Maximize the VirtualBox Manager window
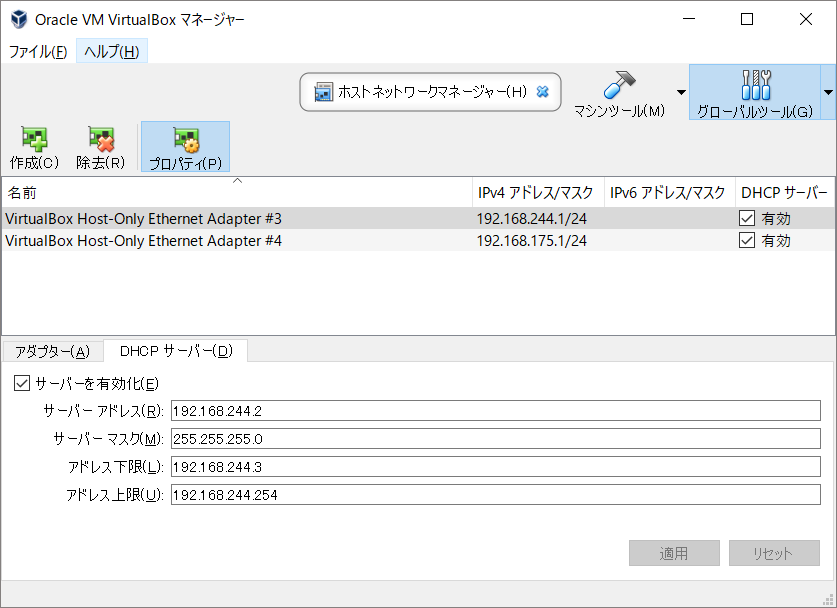This screenshot has height=608, width=837. 747,19
